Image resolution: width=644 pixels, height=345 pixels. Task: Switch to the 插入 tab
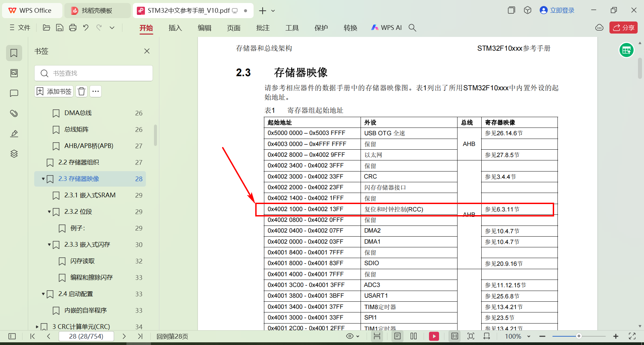pos(175,28)
